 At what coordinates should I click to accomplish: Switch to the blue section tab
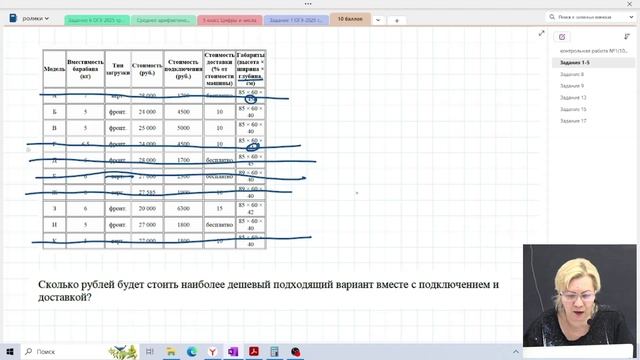(x=296, y=20)
